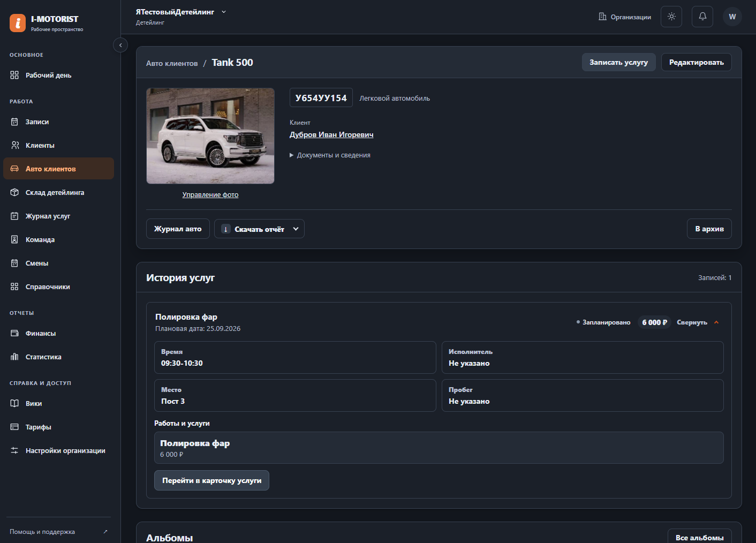This screenshot has height=543, width=756.
Task: Click Команда sidebar icon
Action: point(14,239)
